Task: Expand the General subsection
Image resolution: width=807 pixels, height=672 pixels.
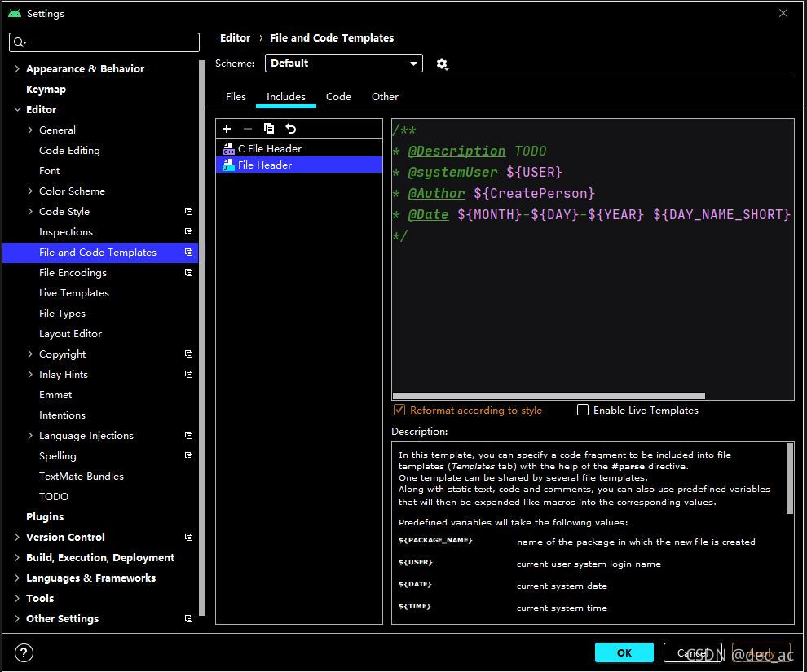Action: [30, 130]
